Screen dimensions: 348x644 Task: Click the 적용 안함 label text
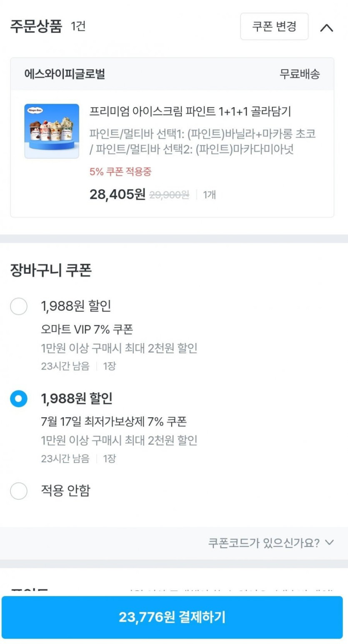point(65,491)
